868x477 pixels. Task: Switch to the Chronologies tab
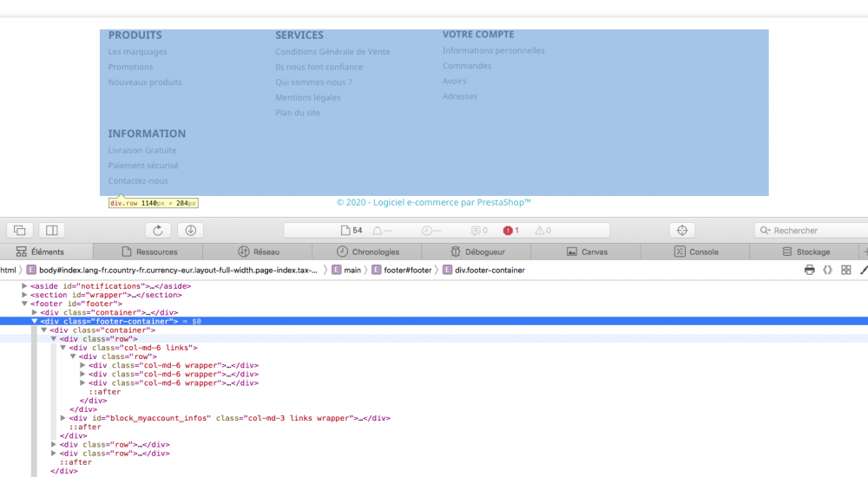point(367,252)
